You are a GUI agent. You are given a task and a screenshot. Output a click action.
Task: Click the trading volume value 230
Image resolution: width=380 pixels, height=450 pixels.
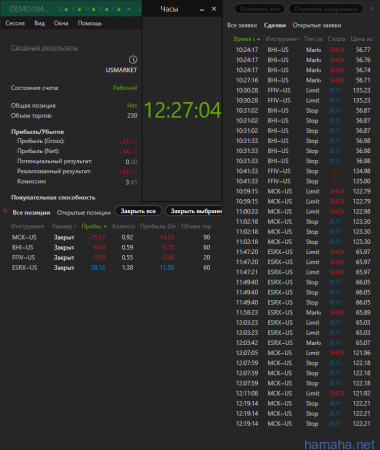tap(132, 116)
